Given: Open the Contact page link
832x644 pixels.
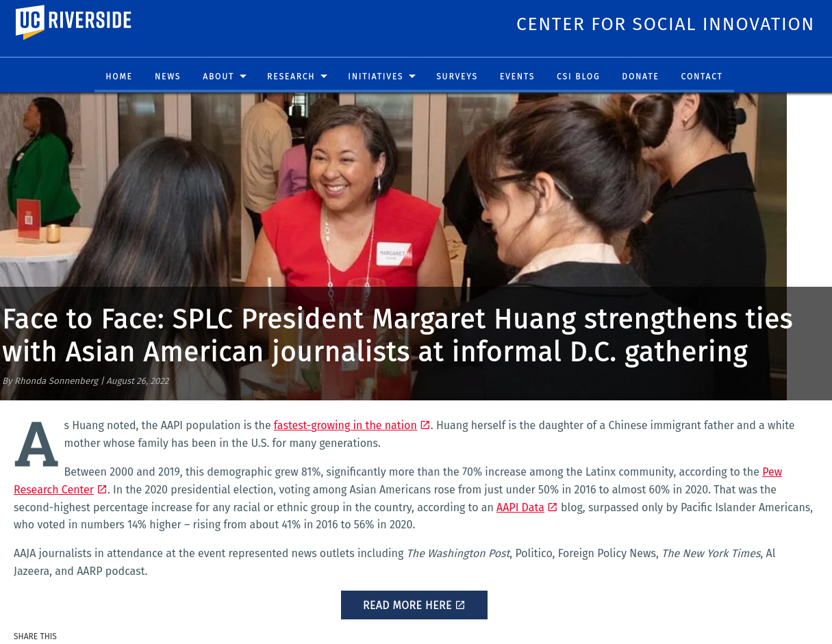Looking at the screenshot, I should (x=702, y=77).
